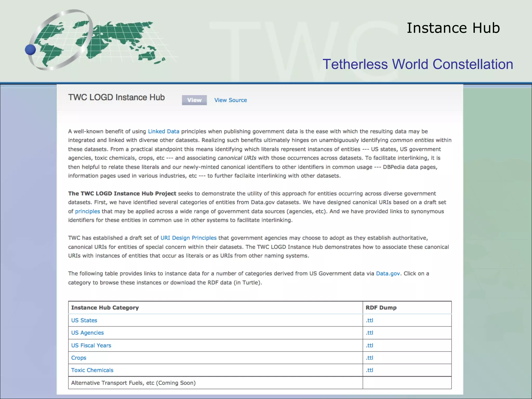Image resolution: width=532 pixels, height=399 pixels.
Task: Open the US States category
Action: pyautogui.click(x=84, y=320)
